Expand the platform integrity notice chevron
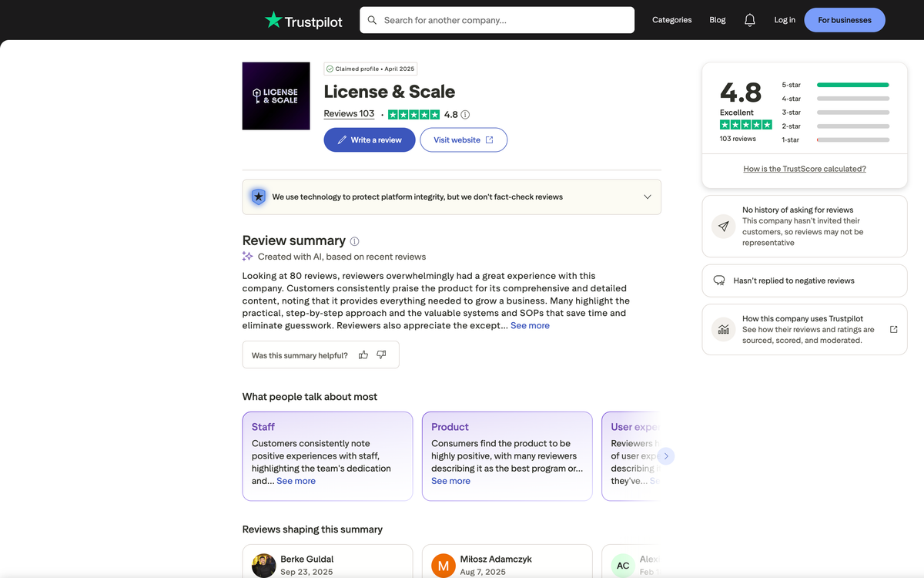This screenshot has height=578, width=924. pos(648,197)
